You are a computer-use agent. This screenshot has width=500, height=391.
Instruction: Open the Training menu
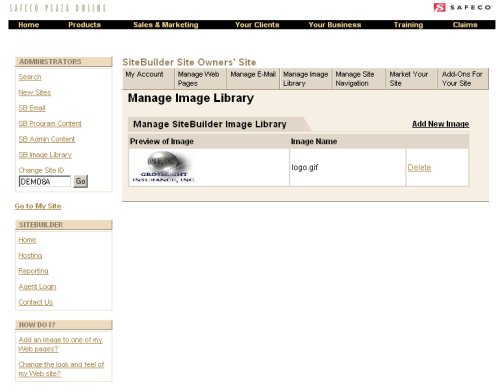point(408,25)
